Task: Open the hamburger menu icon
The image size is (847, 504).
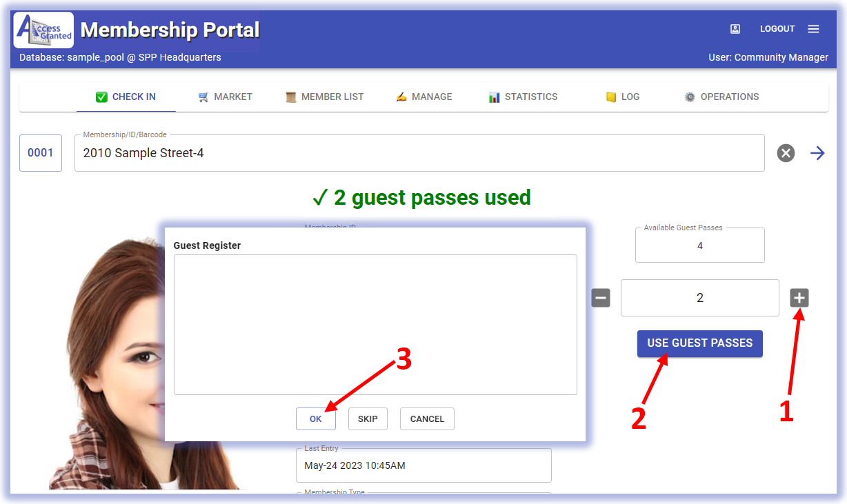Action: pyautogui.click(x=813, y=29)
